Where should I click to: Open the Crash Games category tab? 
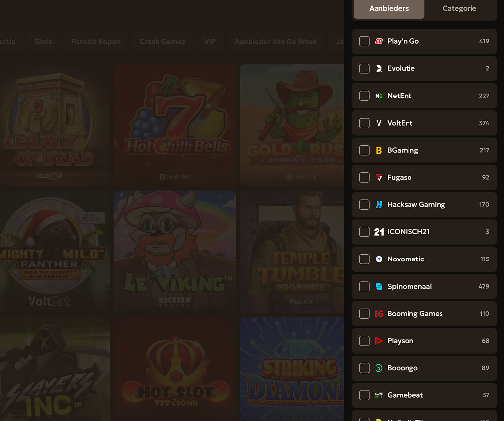point(162,42)
